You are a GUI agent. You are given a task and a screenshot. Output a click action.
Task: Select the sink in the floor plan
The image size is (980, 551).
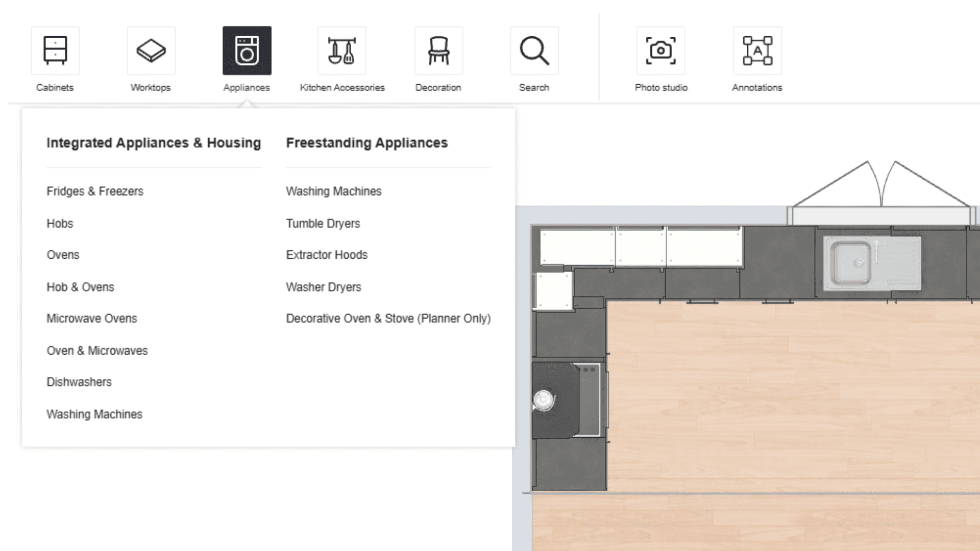(x=872, y=263)
